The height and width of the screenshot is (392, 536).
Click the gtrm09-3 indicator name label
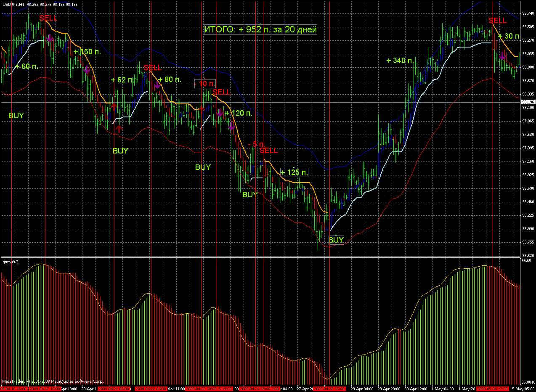(11, 262)
